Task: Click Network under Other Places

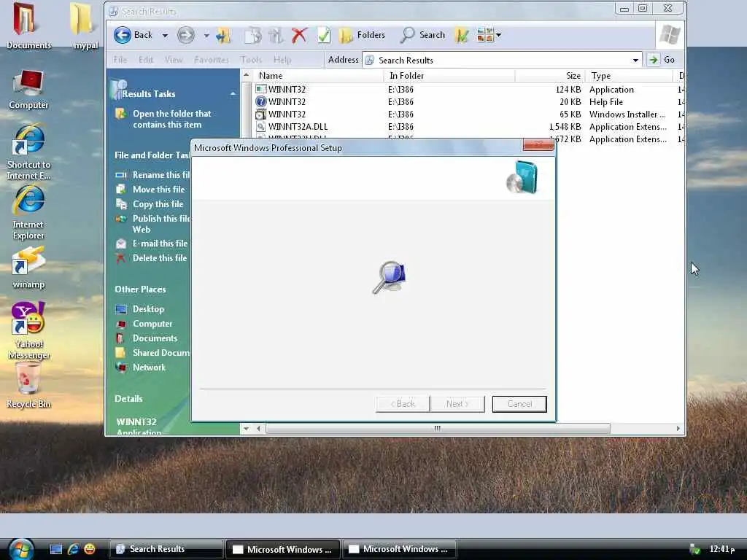Action: tap(149, 367)
